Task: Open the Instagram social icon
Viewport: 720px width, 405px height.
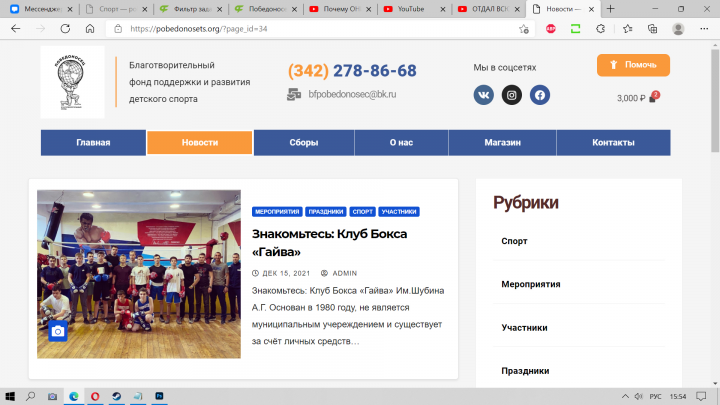Action: coord(512,95)
